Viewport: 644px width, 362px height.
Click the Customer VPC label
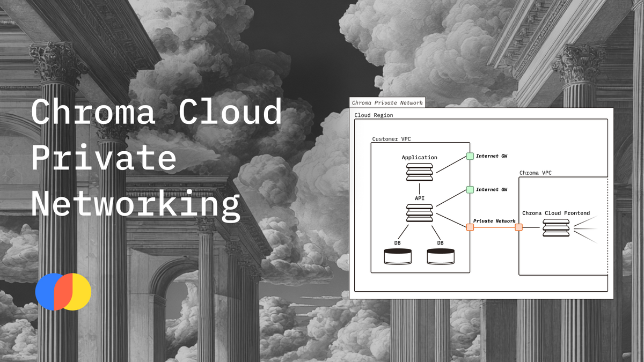392,139
